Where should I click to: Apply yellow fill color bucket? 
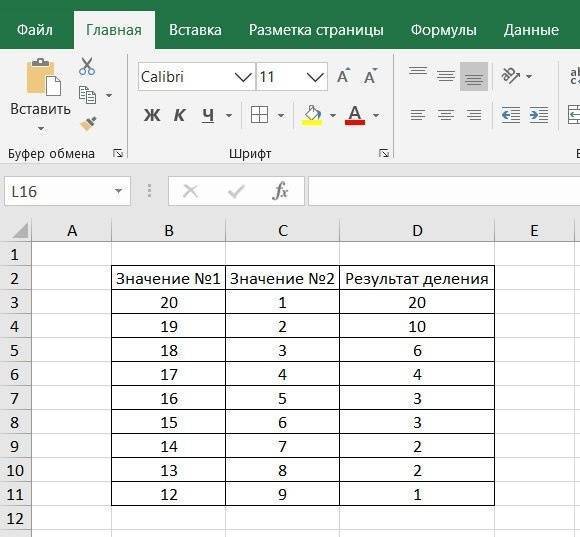click(x=313, y=115)
